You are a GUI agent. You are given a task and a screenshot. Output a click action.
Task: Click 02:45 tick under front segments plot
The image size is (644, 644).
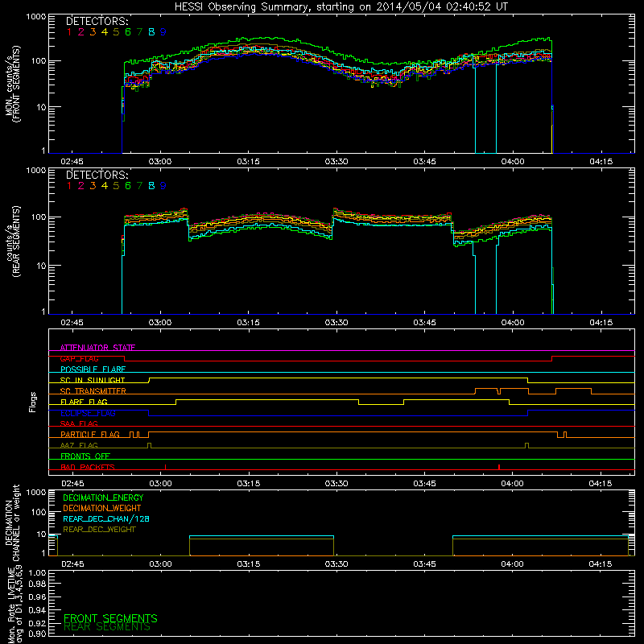pos(72,162)
